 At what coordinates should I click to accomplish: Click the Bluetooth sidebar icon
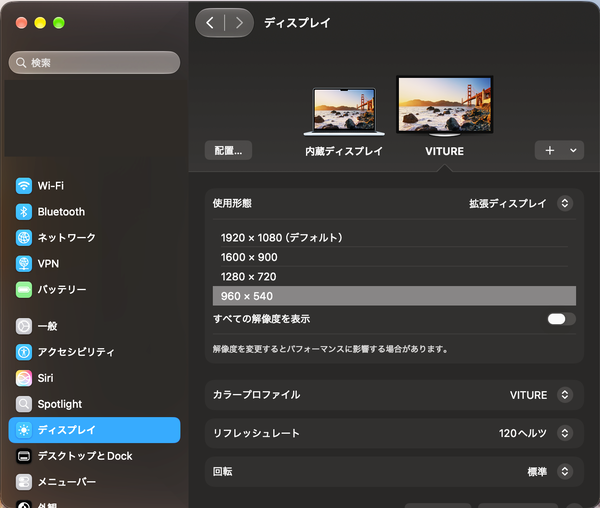point(24,212)
